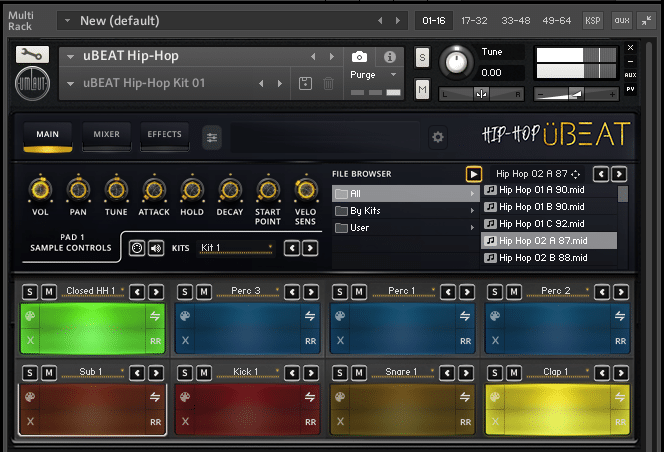Viewport: 664px width, 452px height.
Task: Expand the By Kits folder
Action: pos(406,211)
